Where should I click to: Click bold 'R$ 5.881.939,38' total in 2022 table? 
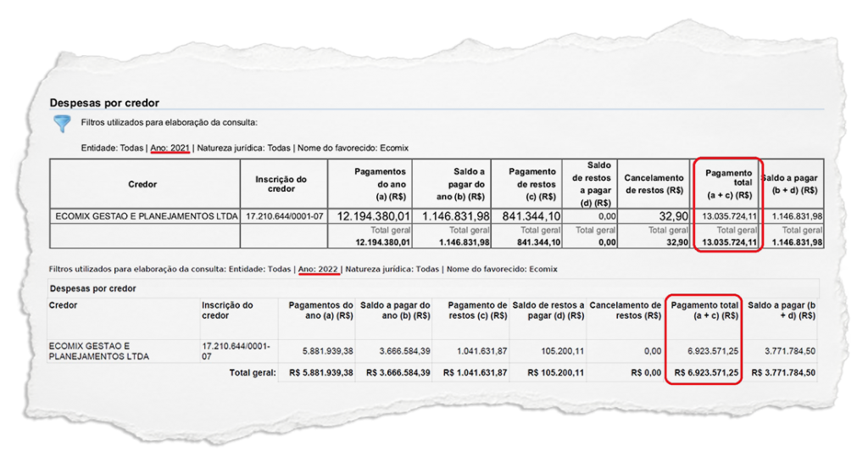tap(321, 373)
